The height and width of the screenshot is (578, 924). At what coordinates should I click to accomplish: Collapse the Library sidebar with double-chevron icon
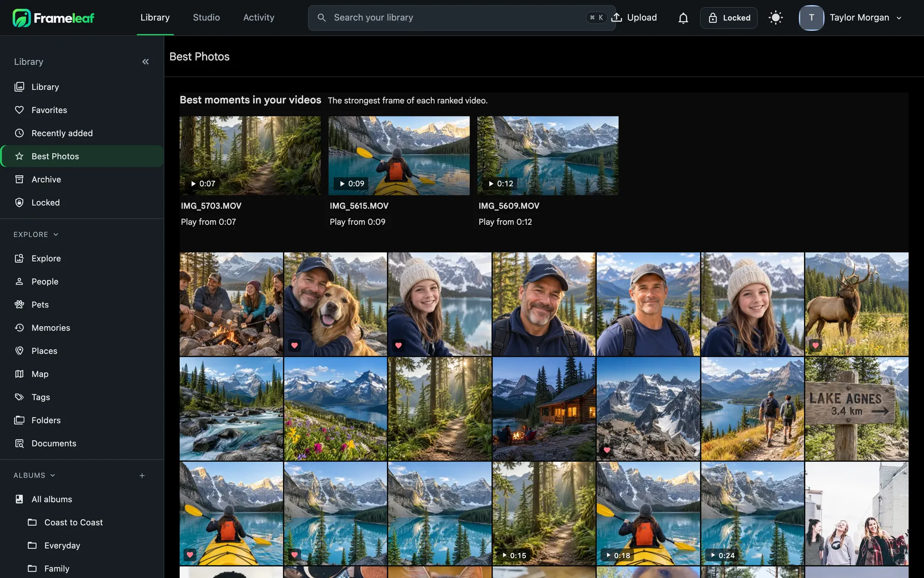pos(146,61)
